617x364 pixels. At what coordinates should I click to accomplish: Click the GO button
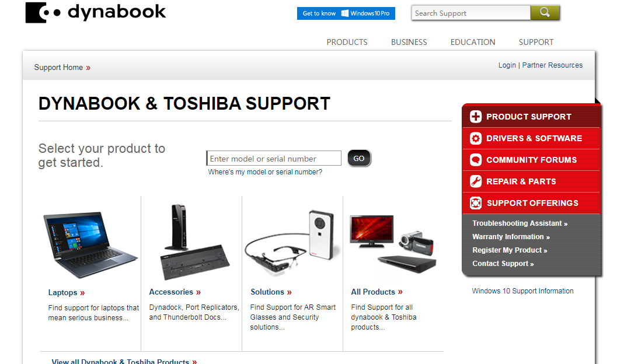(359, 159)
